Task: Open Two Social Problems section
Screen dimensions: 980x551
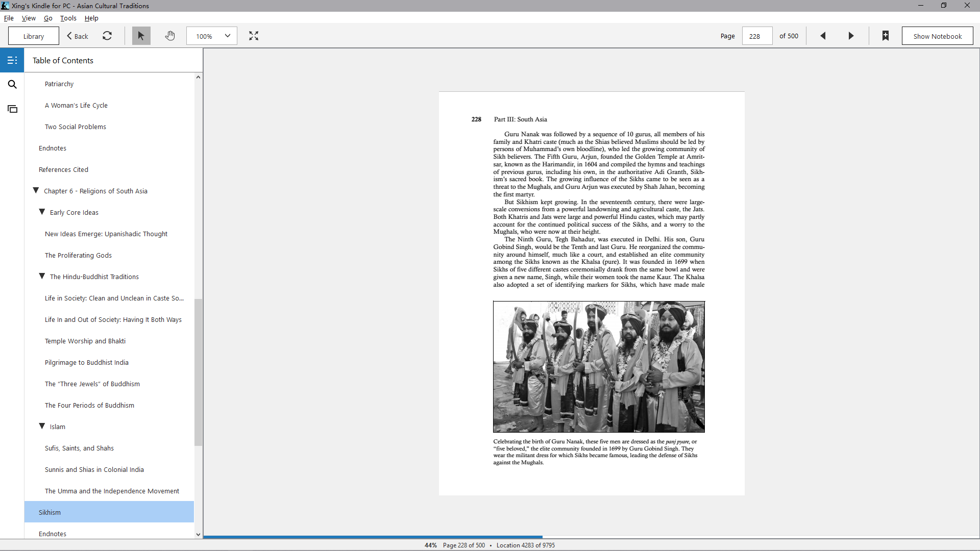Action: (76, 127)
